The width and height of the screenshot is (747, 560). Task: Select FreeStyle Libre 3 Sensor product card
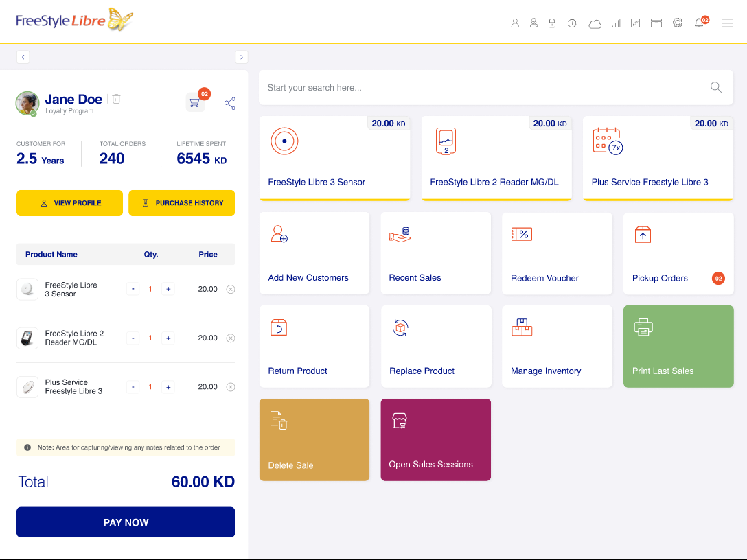[334, 158]
